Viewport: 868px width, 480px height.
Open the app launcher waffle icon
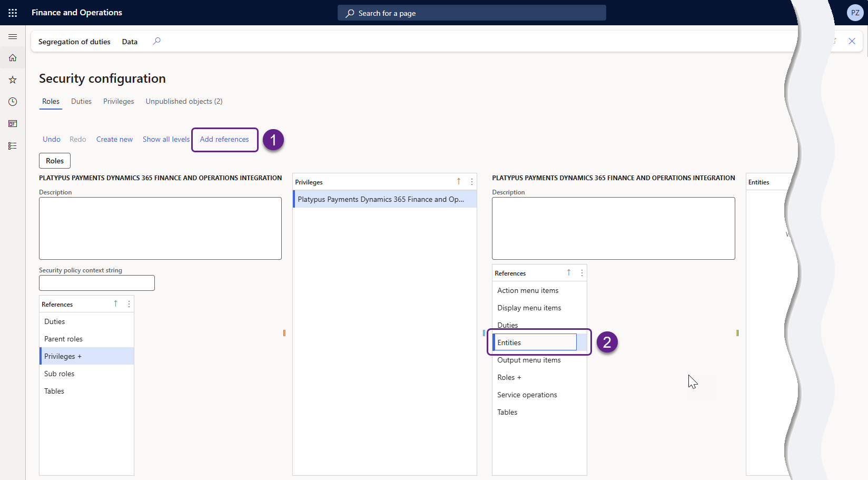click(13, 13)
